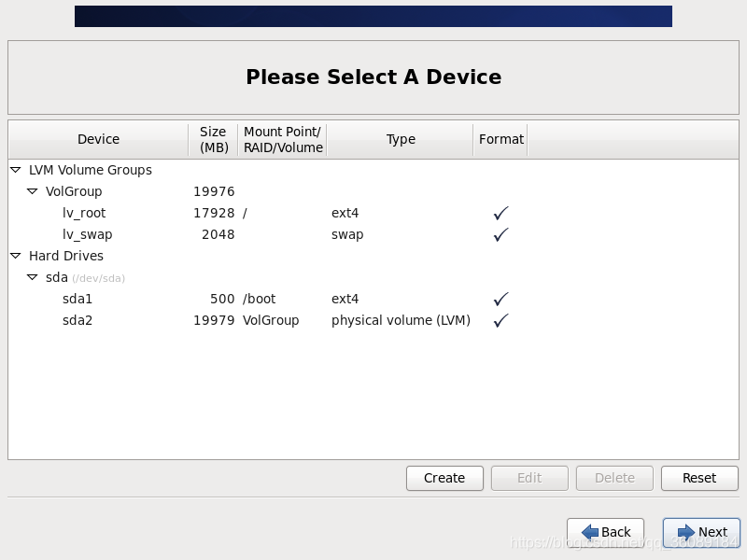Click the format checkmark for lv_swap
The width and height of the screenshot is (747, 560).
click(501, 234)
